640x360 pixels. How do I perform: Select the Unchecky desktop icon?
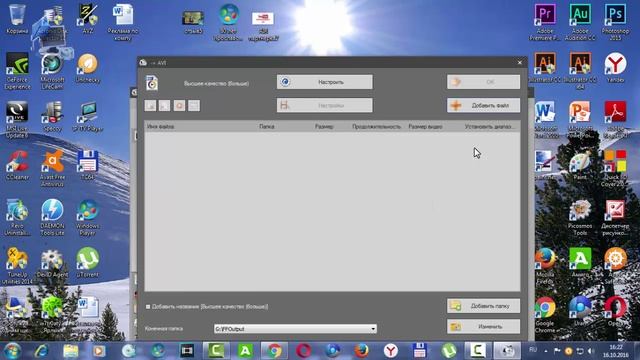[88, 68]
